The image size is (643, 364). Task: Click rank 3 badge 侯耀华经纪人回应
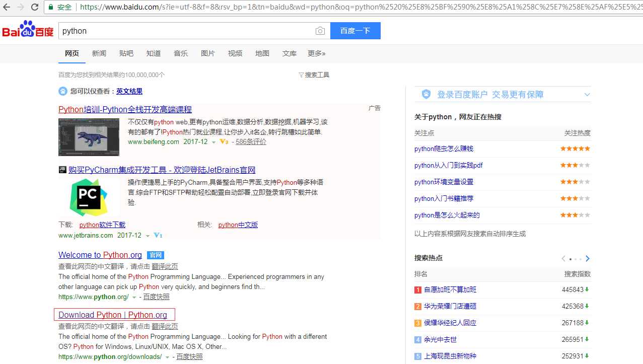pos(417,323)
